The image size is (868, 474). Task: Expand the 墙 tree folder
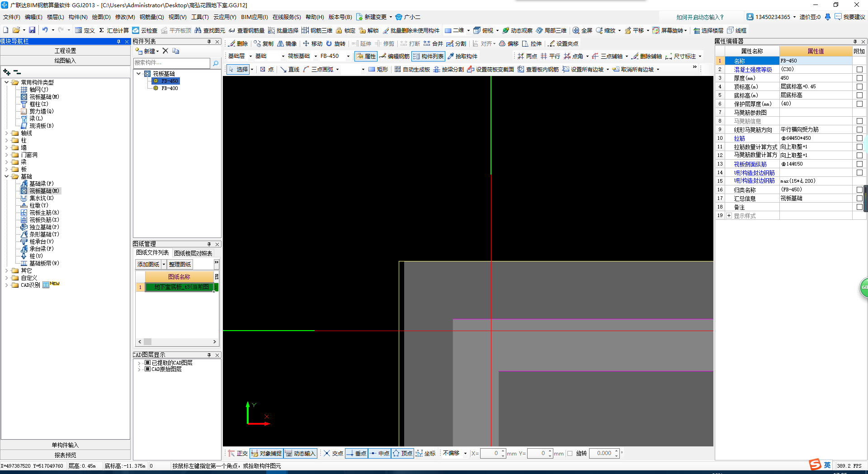coord(6,147)
